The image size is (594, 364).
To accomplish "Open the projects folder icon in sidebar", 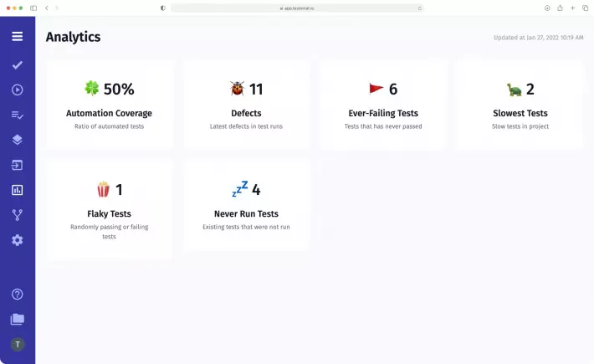I will 17,319.
